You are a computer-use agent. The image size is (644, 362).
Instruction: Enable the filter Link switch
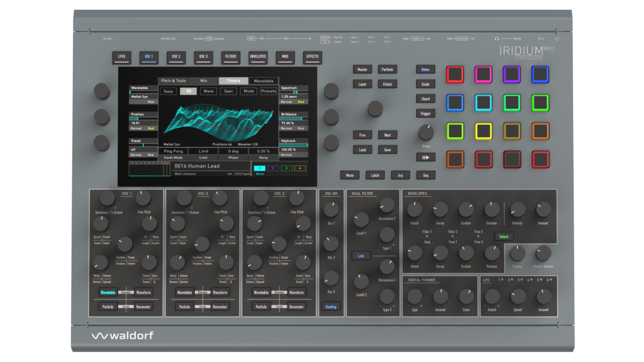(x=361, y=256)
